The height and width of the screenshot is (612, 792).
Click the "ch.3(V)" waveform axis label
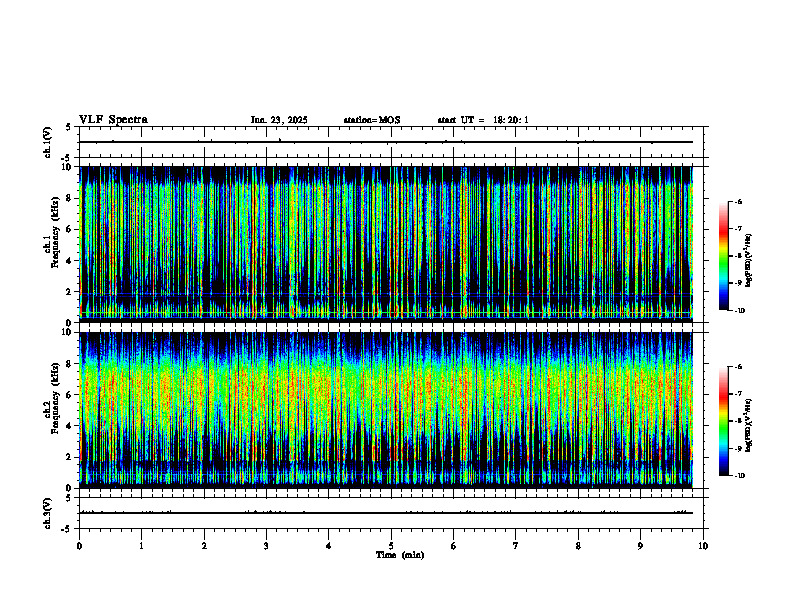coord(47,514)
